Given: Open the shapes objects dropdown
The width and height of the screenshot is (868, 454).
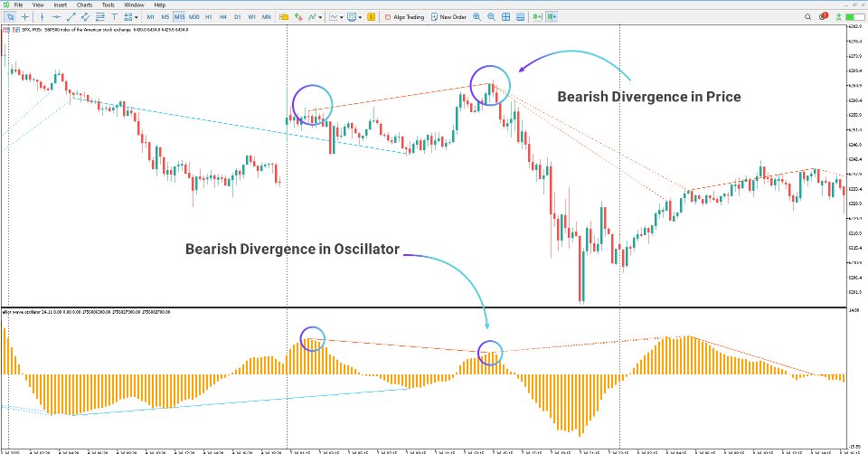Looking at the screenshot, I should click(131, 17).
